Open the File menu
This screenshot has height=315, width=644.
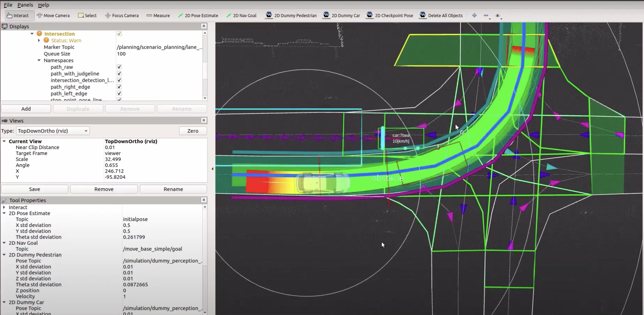[8, 5]
